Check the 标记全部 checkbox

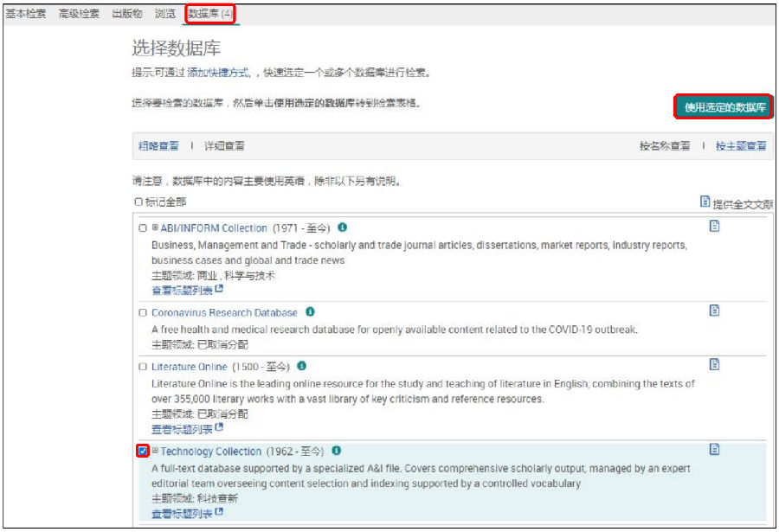click(x=138, y=202)
